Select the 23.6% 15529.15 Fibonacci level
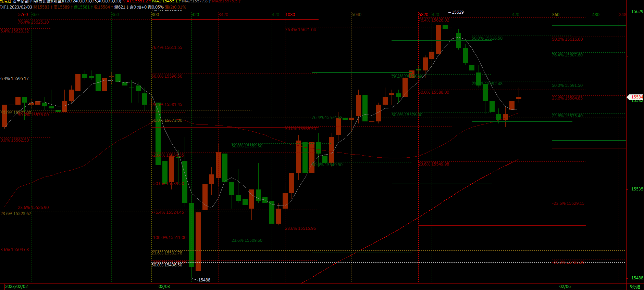This screenshot has width=644, height=290. tap(569, 203)
